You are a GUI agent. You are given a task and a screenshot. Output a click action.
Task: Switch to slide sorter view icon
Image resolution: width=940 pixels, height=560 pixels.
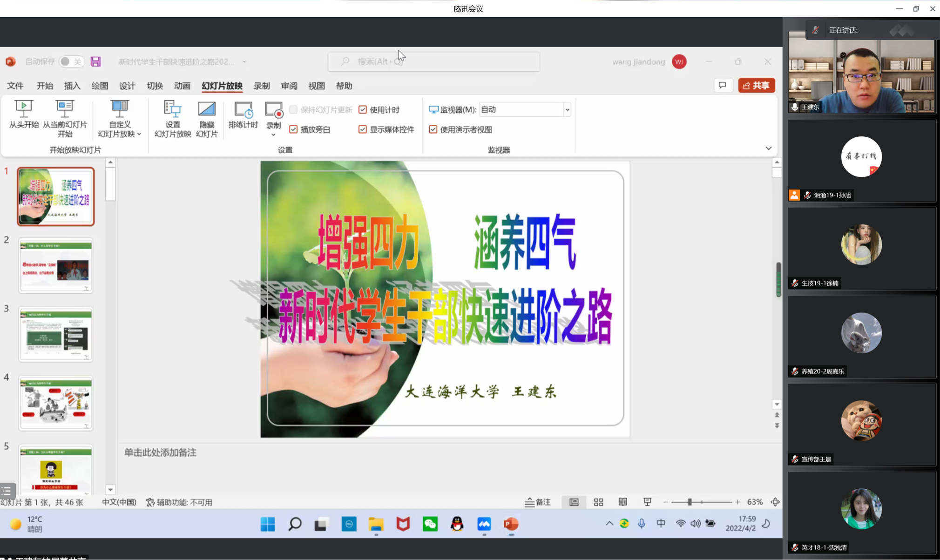click(x=598, y=502)
